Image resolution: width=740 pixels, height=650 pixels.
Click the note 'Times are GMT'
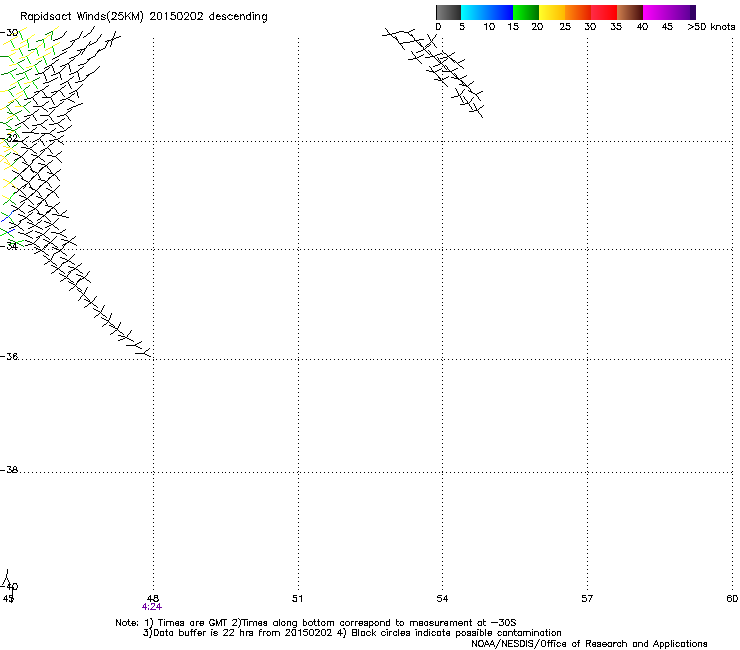pyautogui.click(x=193, y=623)
